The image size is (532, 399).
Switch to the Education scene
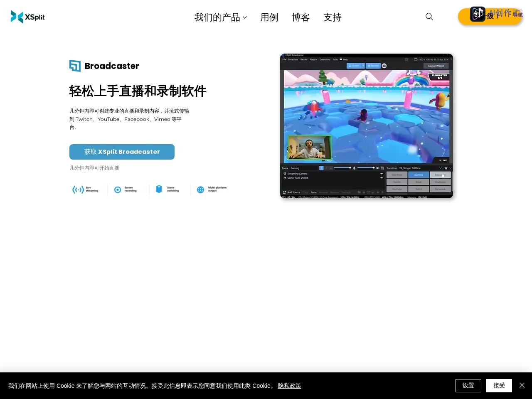click(x=440, y=175)
